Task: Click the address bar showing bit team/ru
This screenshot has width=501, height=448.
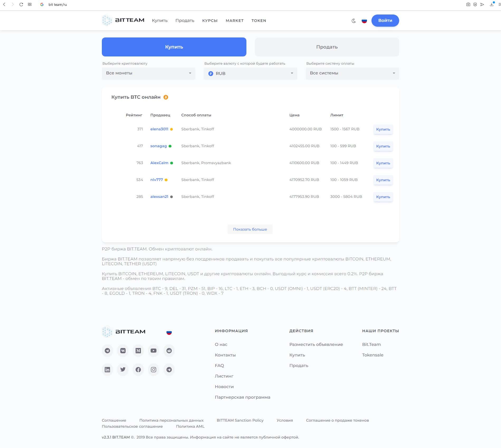Action: tap(58, 4)
